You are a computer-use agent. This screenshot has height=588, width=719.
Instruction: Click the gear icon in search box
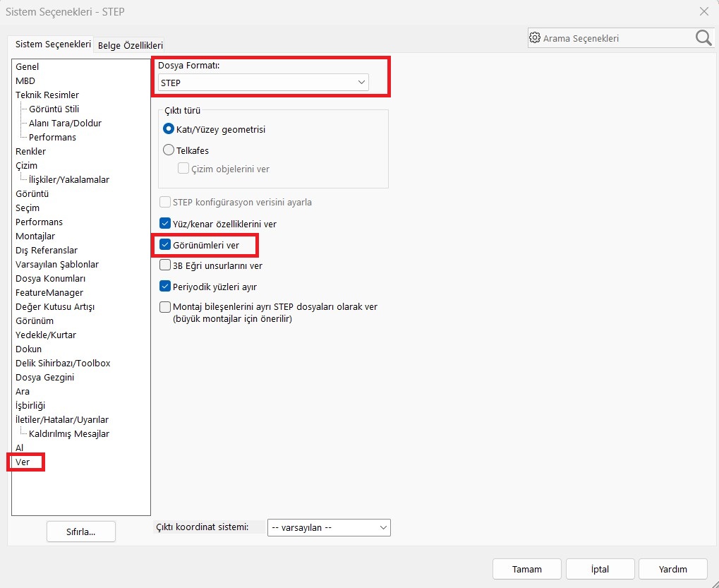pos(535,37)
